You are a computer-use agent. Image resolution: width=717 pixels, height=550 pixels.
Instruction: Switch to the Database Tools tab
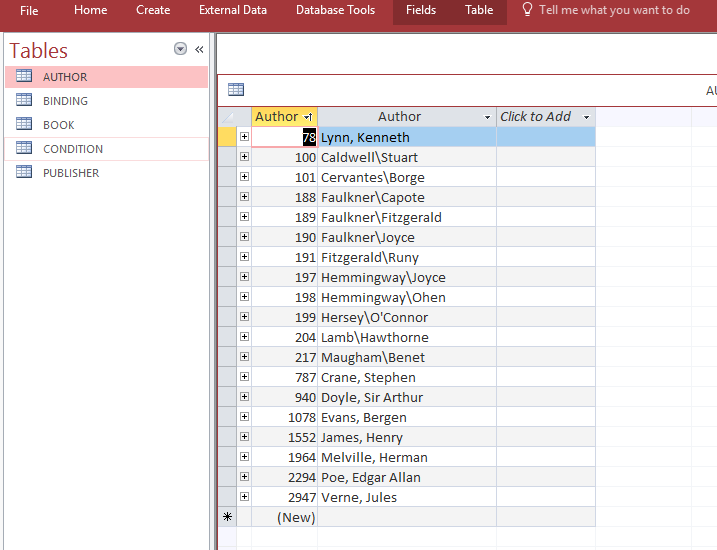[x=335, y=10]
